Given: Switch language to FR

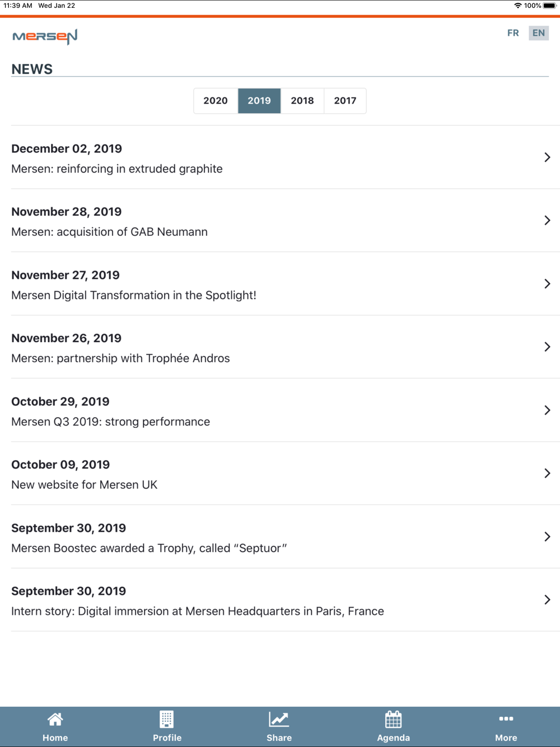Looking at the screenshot, I should click(x=513, y=33).
